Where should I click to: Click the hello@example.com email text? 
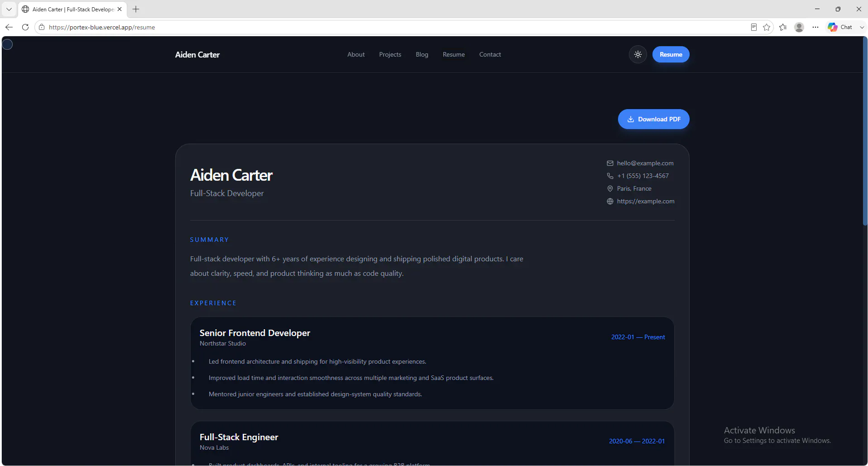[645, 163]
